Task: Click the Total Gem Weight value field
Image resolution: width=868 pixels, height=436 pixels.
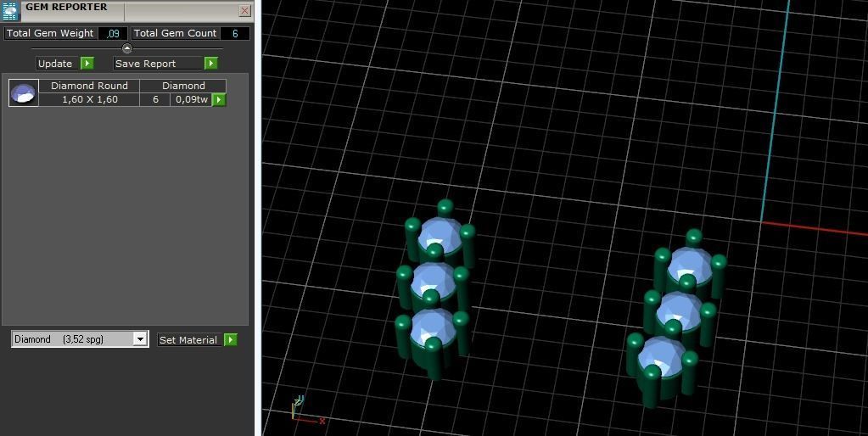Action: pyautogui.click(x=113, y=33)
